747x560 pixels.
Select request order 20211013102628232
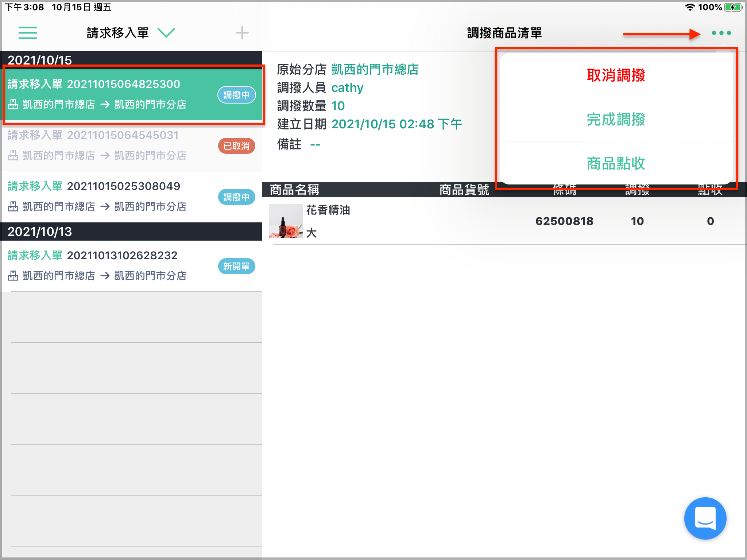tap(132, 266)
